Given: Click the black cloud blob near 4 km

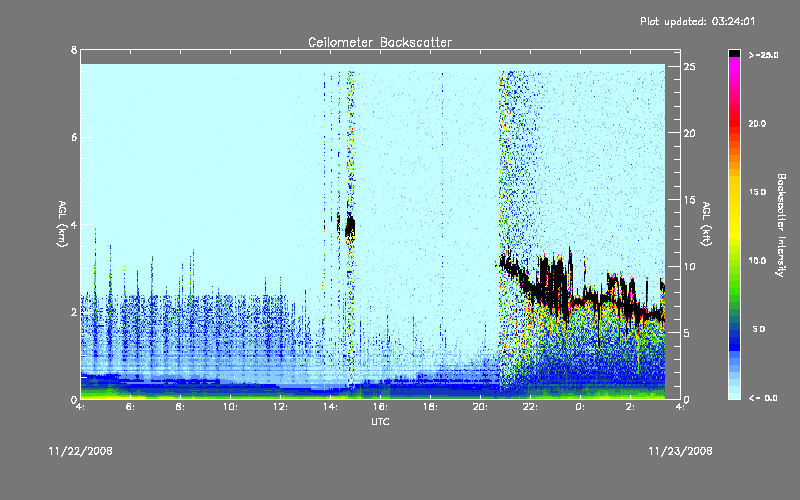Looking at the screenshot, I should (x=350, y=227).
